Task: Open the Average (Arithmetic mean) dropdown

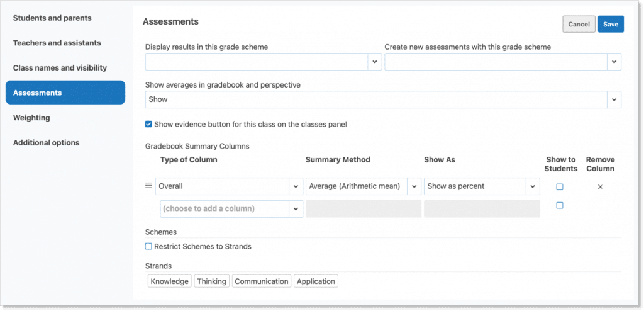Action: [414, 186]
